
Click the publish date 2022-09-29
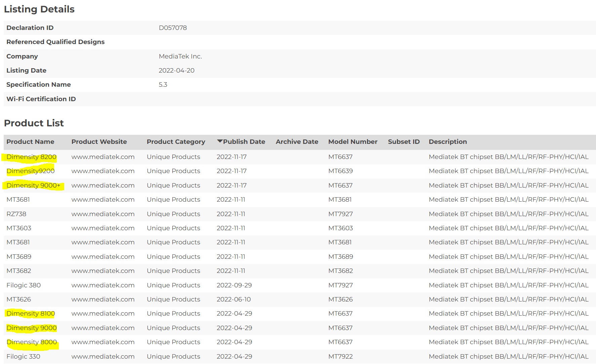click(x=234, y=285)
